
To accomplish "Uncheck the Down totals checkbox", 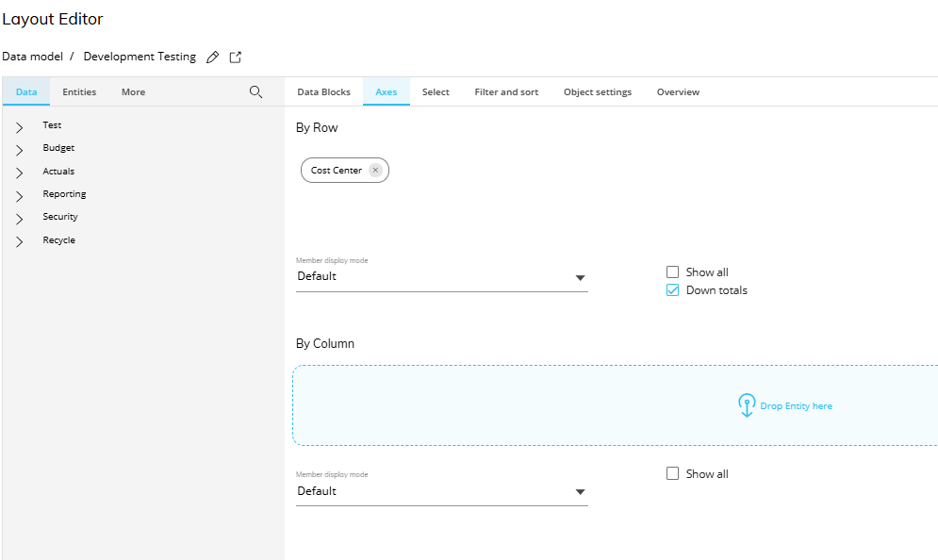I will coord(673,290).
